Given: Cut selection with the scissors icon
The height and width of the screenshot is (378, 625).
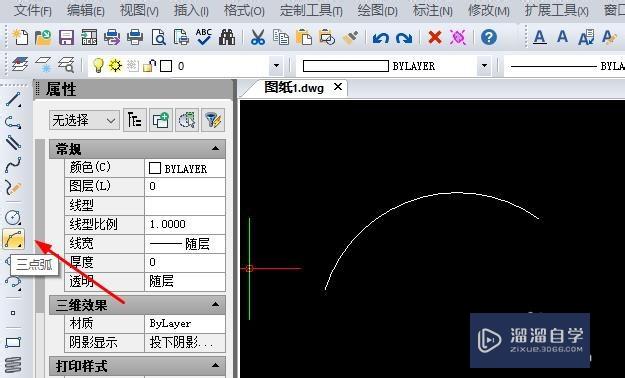Looking at the screenshot, I should click(x=258, y=37).
